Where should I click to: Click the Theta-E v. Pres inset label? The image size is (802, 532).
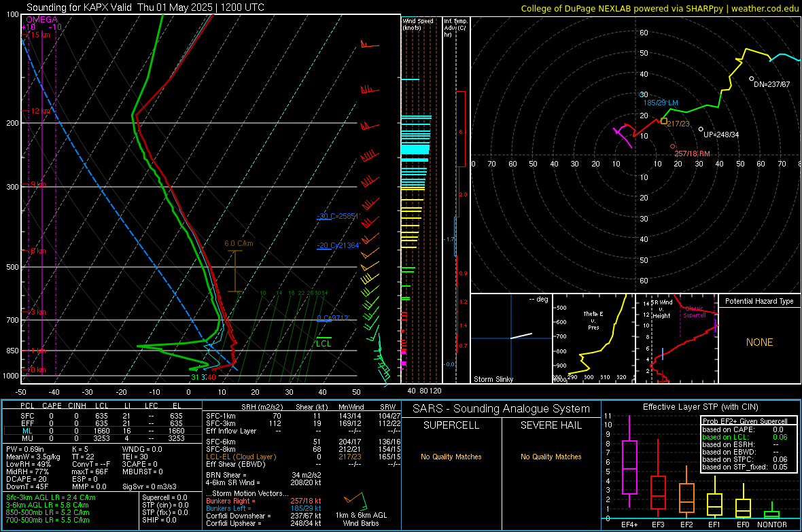593,320
